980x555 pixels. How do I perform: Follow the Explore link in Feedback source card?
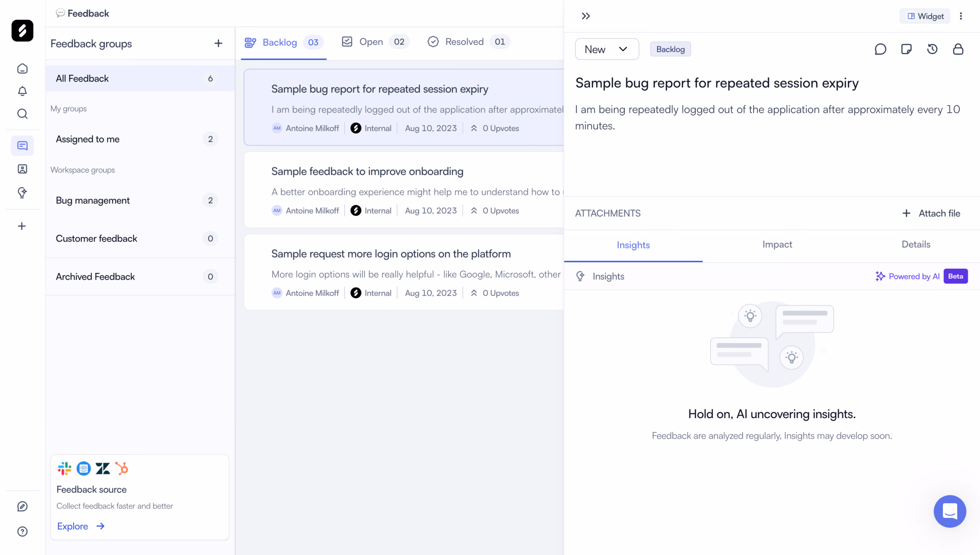coord(81,526)
